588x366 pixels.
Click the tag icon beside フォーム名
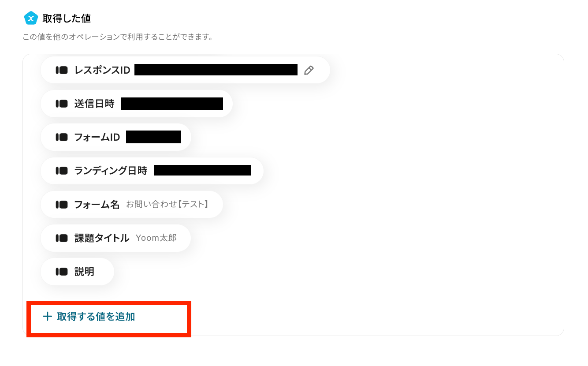[x=62, y=205]
